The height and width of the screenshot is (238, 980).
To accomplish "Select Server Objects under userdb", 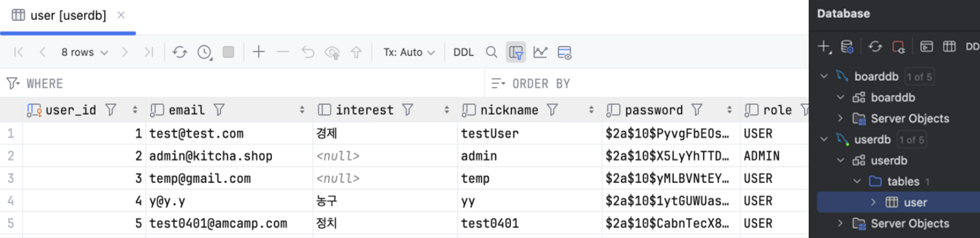I will coord(909,223).
